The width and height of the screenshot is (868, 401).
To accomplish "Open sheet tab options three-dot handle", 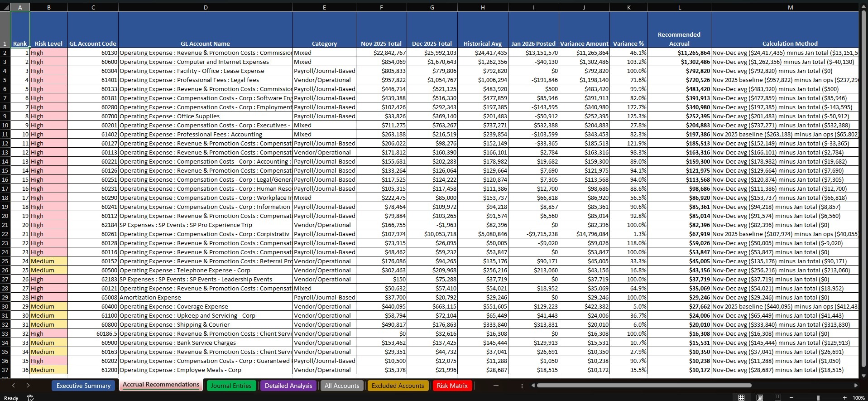I will pos(522,386).
